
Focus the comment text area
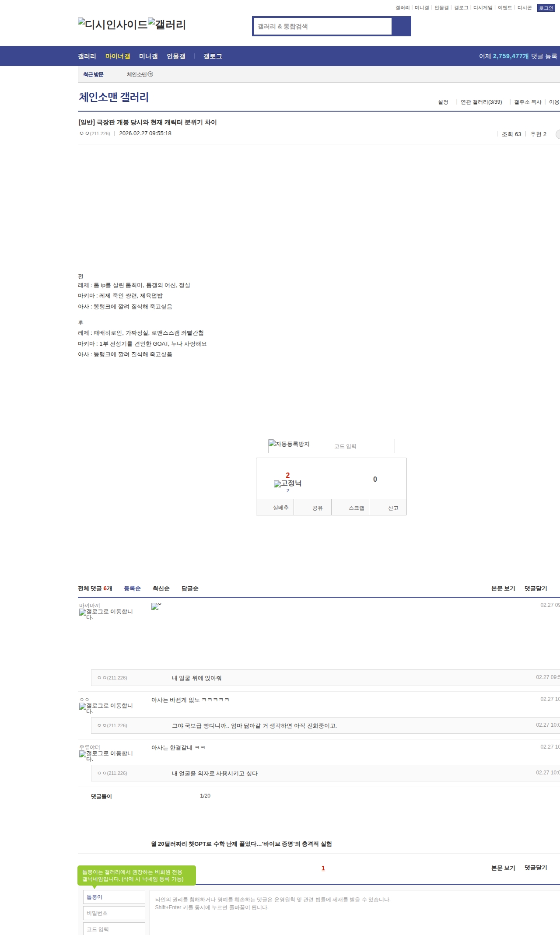tap(355, 913)
